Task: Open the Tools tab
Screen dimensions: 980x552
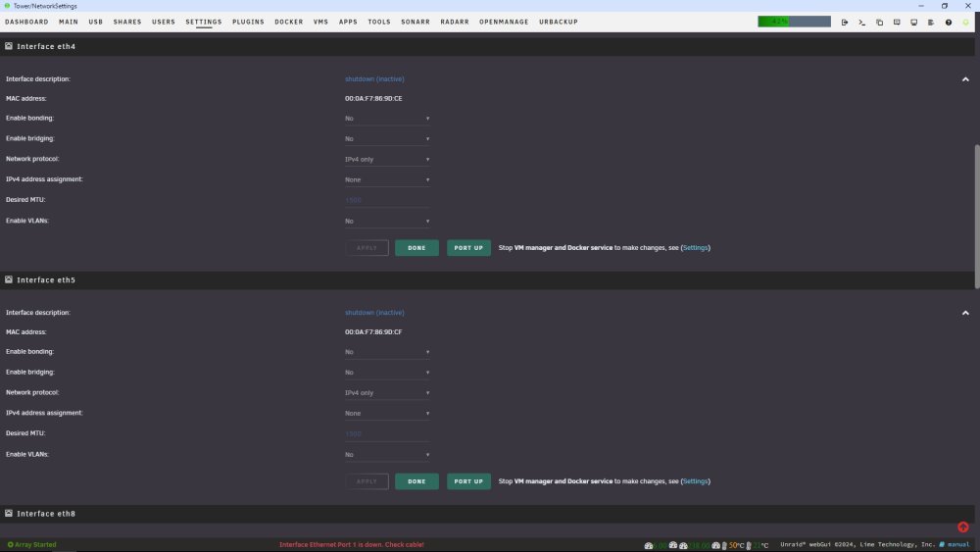Action: pyautogui.click(x=379, y=22)
